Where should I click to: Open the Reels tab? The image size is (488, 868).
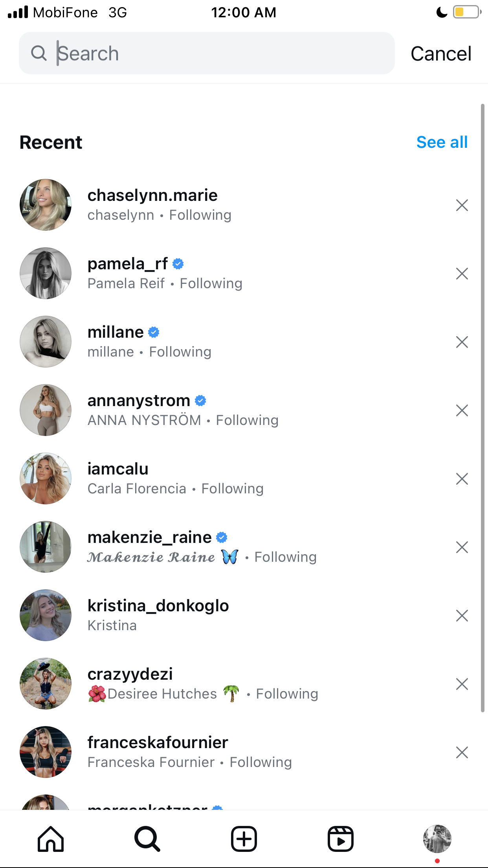coord(341,839)
